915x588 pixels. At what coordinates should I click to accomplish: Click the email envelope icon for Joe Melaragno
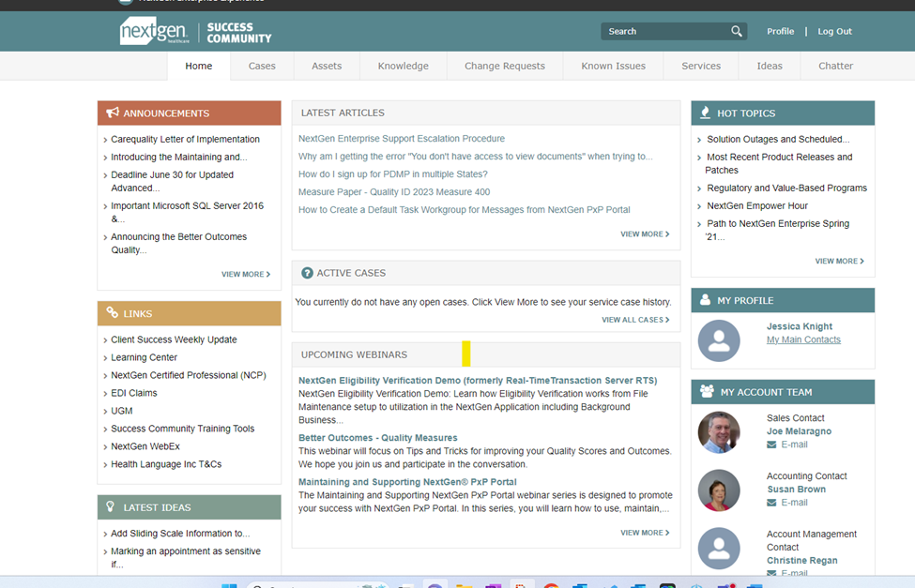point(771,445)
